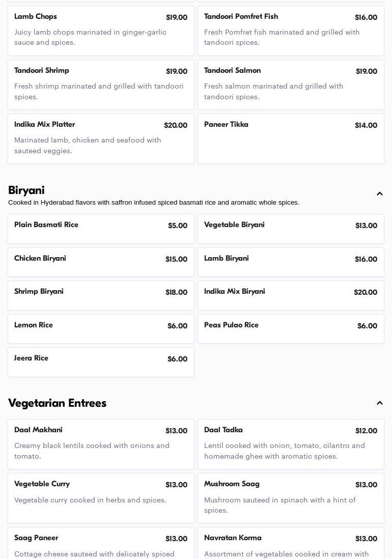The image size is (392, 559).
Task: Select the Lamb Chops menu item
Action: pos(101,31)
